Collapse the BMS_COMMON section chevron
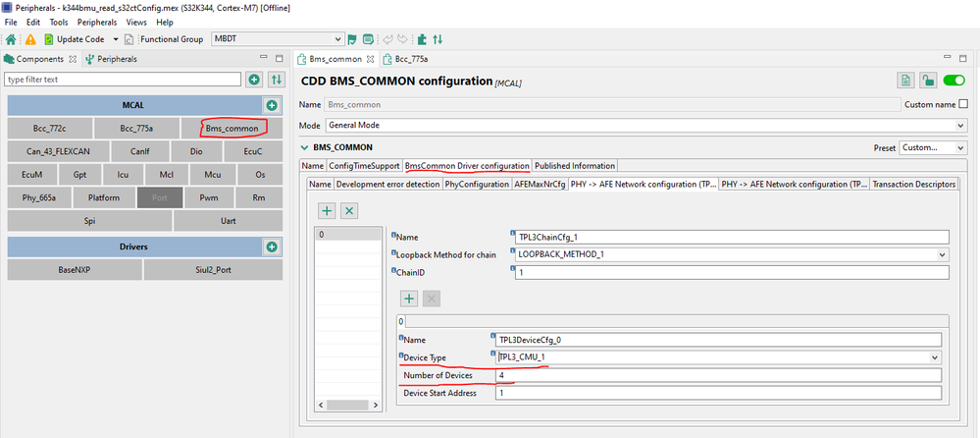The height and width of the screenshot is (438, 980). (x=305, y=148)
